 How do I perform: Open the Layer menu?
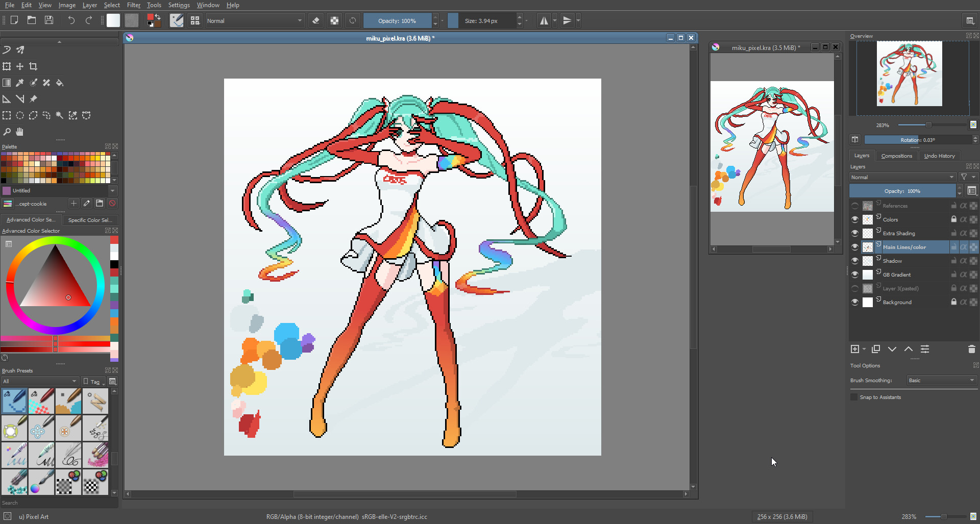(x=89, y=5)
